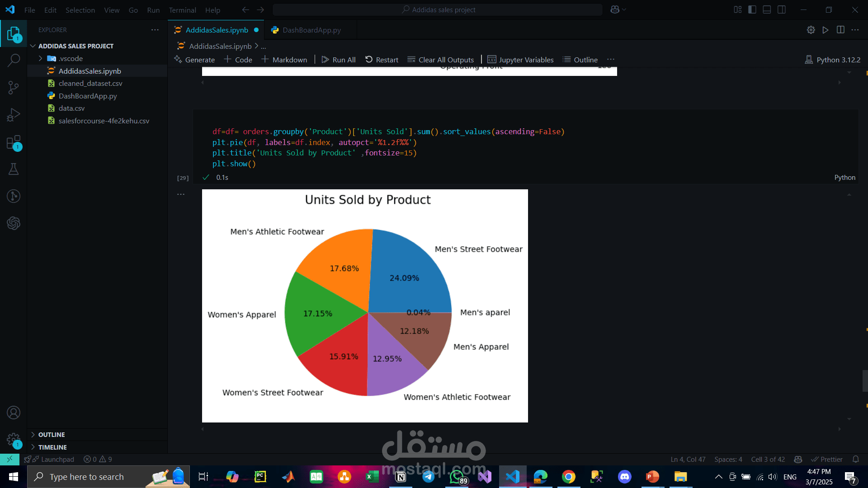Open the Search view in activity bar

point(14,60)
